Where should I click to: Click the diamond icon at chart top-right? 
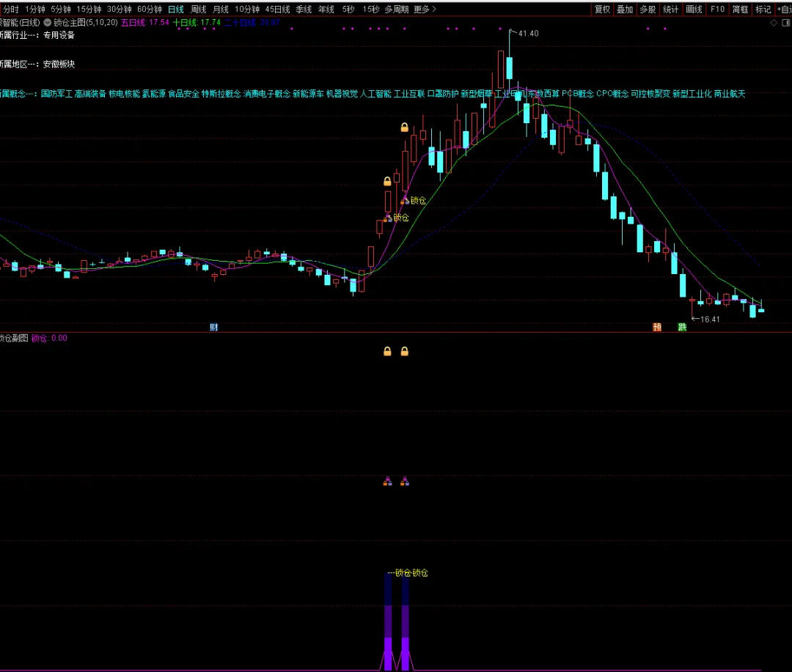pos(774,23)
